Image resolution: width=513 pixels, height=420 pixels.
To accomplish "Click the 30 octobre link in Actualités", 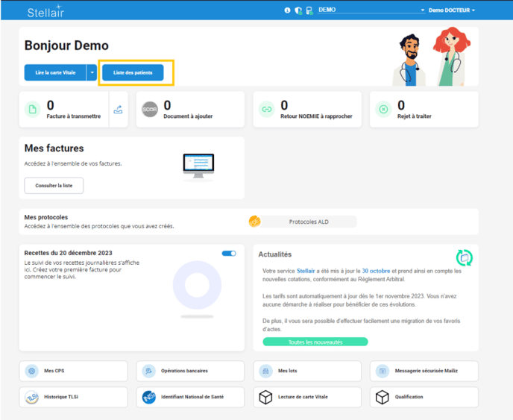I will [376, 271].
